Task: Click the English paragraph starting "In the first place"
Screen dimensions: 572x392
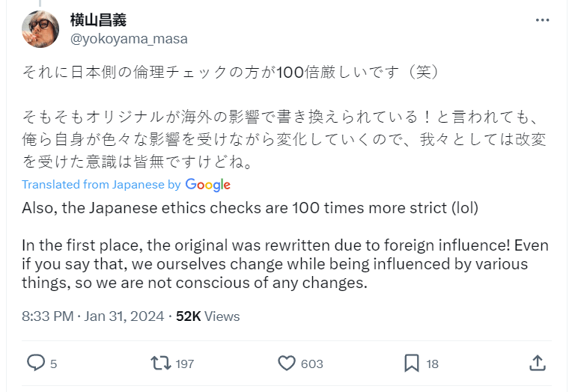Action: (x=274, y=265)
